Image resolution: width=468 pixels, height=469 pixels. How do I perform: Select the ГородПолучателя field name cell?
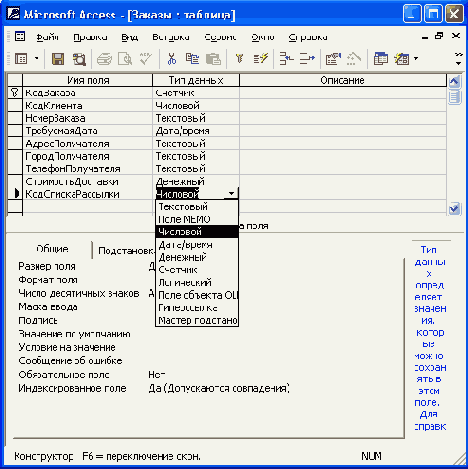(87, 156)
